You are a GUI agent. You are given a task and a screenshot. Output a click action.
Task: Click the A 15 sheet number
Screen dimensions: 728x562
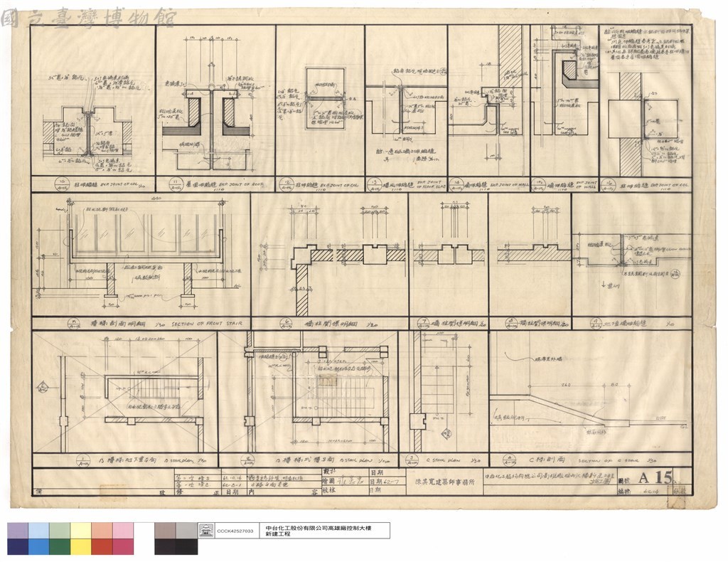tap(656, 477)
